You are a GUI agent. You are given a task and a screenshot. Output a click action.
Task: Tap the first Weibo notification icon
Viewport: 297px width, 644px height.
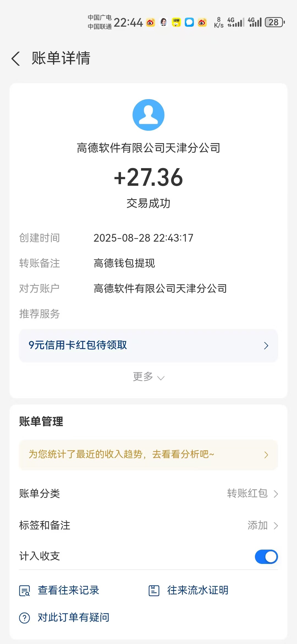(150, 22)
